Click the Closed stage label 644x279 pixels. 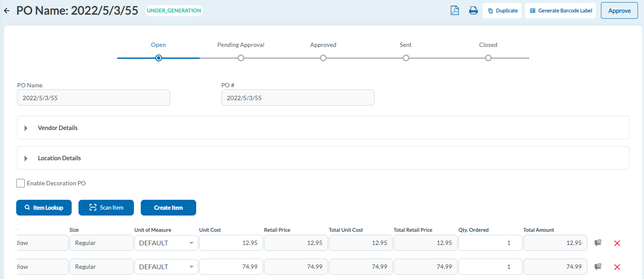point(488,45)
